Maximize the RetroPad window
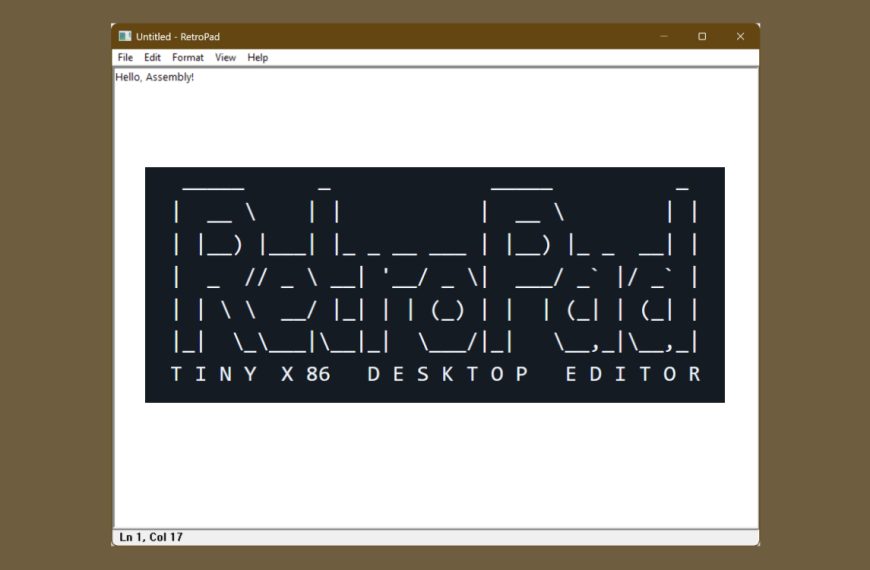870x570 pixels. pos(702,36)
